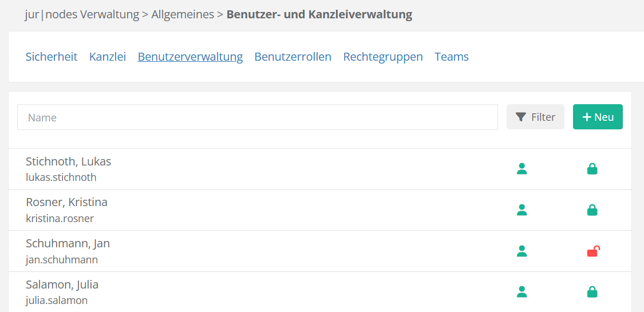The height and width of the screenshot is (312, 644).
Task: Click the user icon for Julia Salamon
Action: [521, 293]
